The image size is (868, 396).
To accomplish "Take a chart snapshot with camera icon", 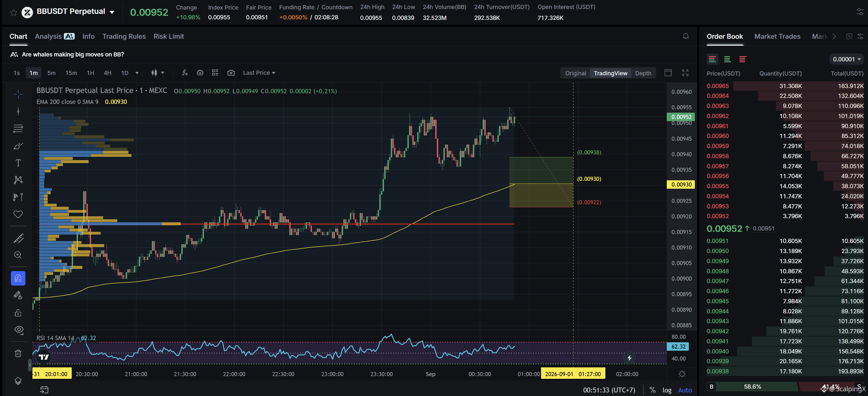I will tap(231, 73).
